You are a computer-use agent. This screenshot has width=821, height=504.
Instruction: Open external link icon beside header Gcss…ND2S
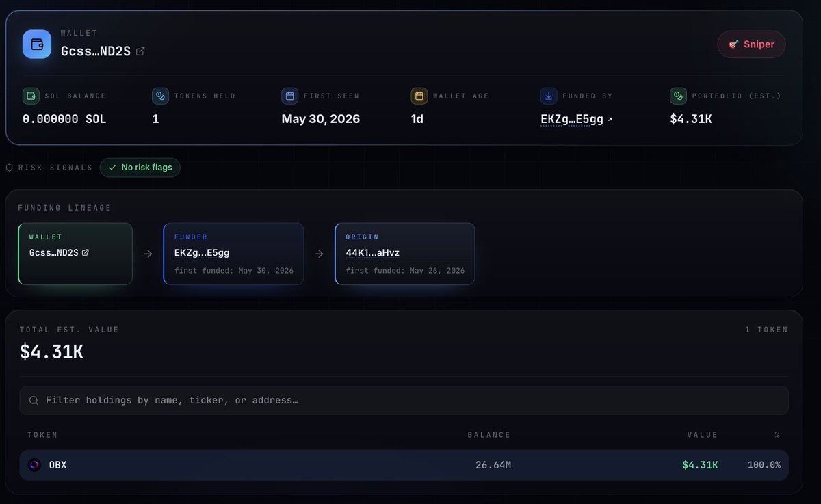(140, 51)
